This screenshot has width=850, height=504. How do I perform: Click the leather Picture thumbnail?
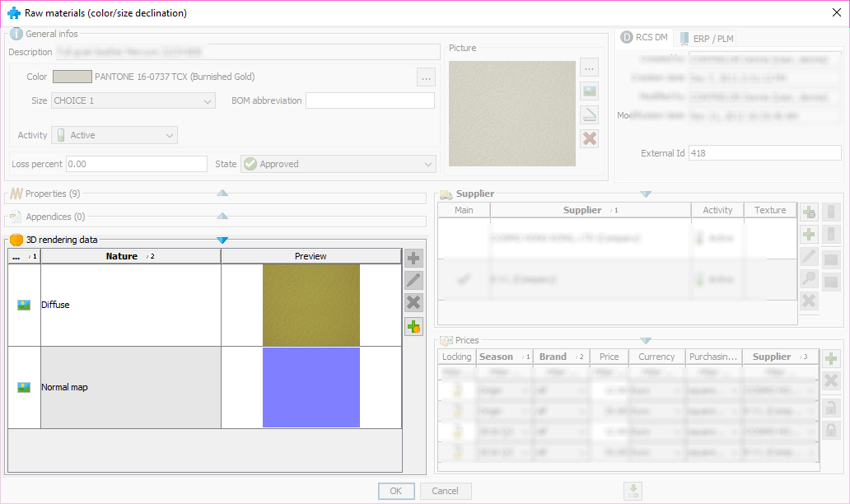click(511, 114)
